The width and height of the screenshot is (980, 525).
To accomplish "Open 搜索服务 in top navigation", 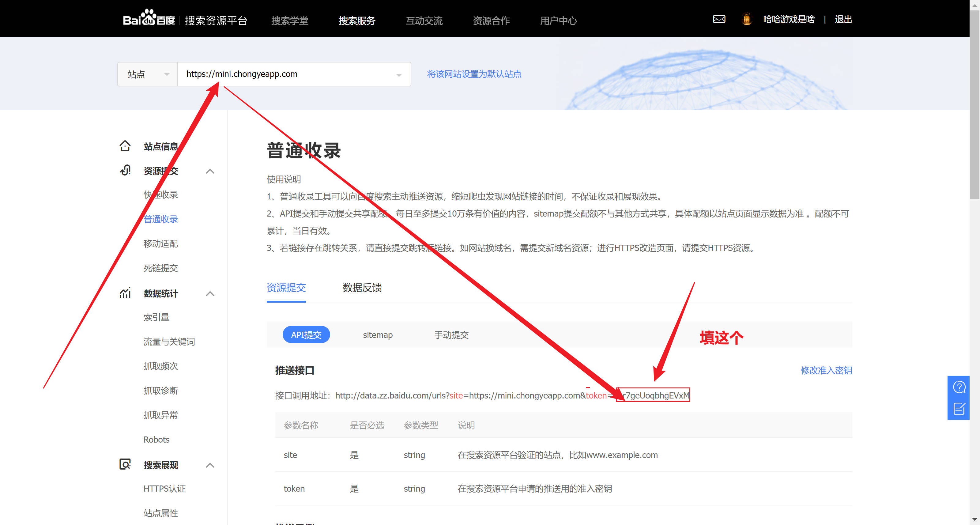I will [x=357, y=21].
